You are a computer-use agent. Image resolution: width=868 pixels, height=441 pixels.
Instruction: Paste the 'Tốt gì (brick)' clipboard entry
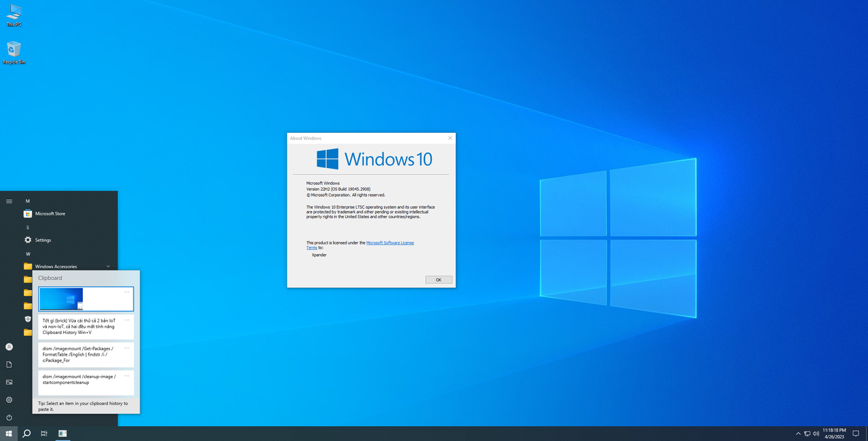(86, 327)
